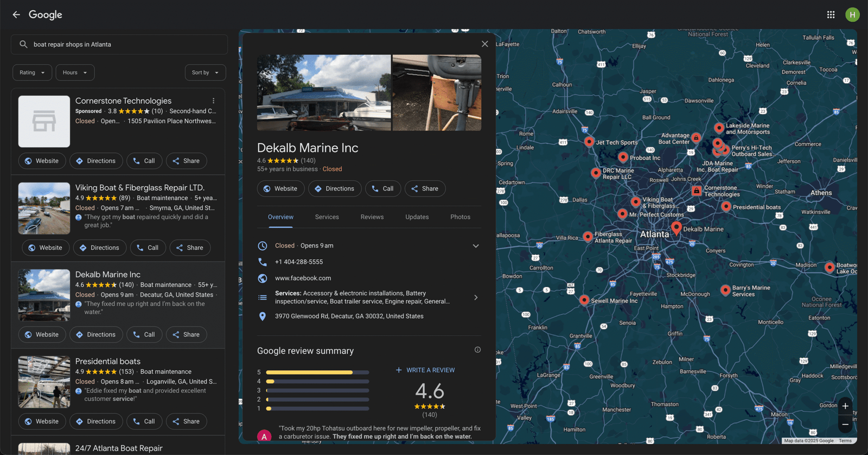Share the Viking Boat & Fiberglass listing
The width and height of the screenshot is (868, 455).
(x=190, y=248)
